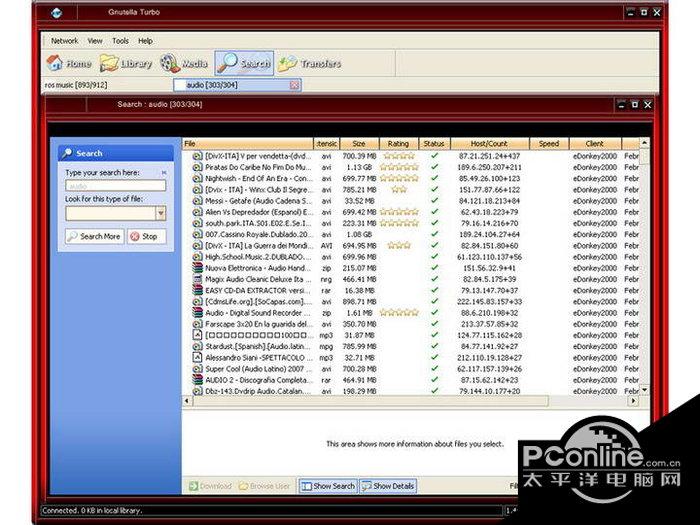Click the icon beside 'Nightwish - End Of An Era'
The height and width of the screenshot is (525, 700).
tap(197, 179)
